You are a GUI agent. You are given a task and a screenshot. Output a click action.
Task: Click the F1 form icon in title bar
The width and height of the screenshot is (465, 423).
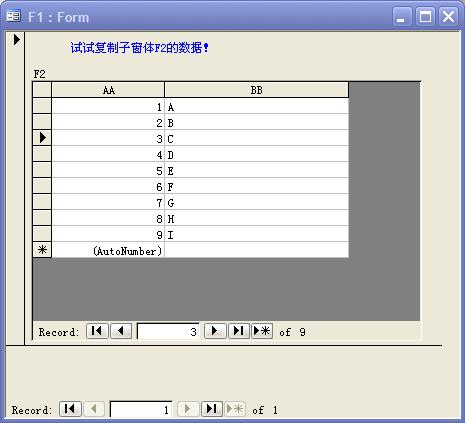pos(14,16)
